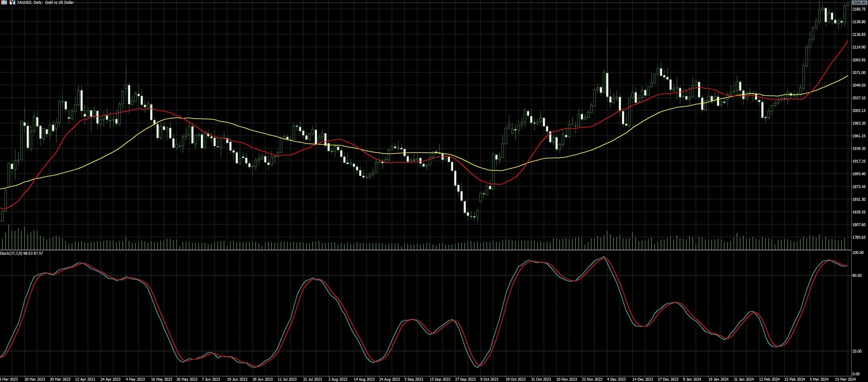Viewport: 868px width, 382px height.
Task: Click the 20.00 stochastic level label
Action: [856, 351]
